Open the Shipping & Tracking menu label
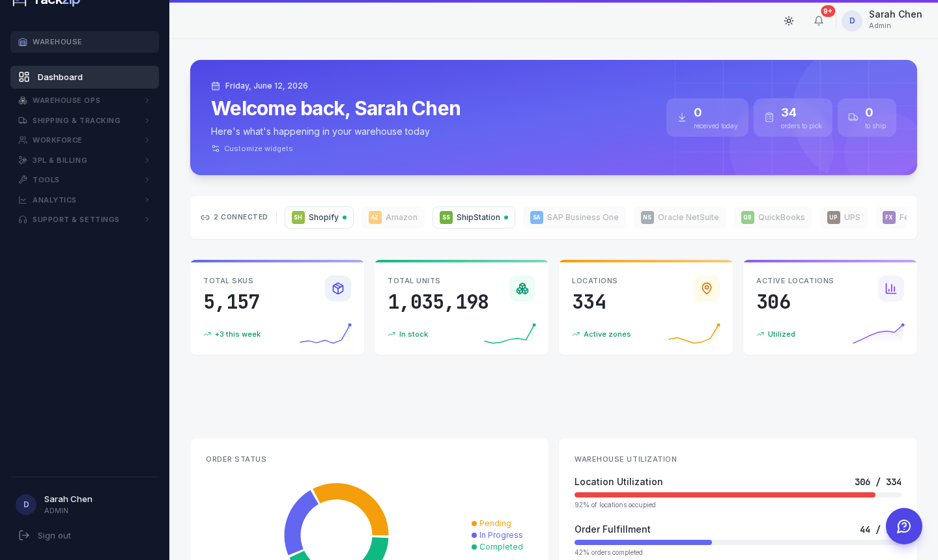This screenshot has height=560, width=938. [76, 120]
